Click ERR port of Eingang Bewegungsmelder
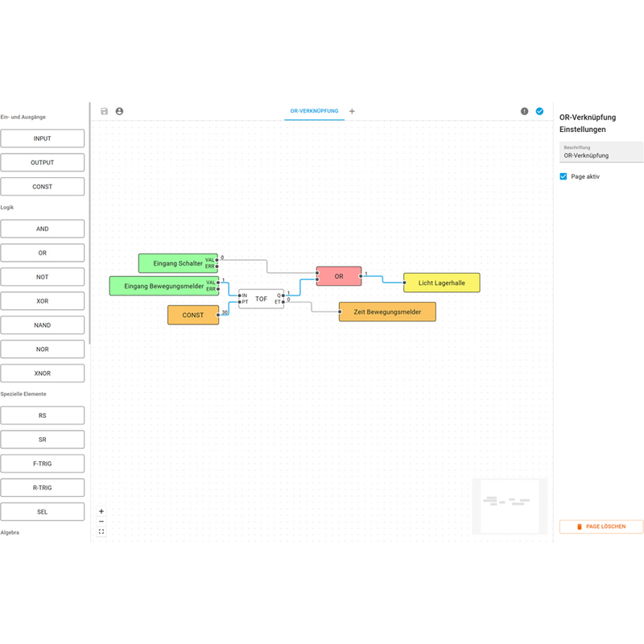 pyautogui.click(x=217, y=289)
